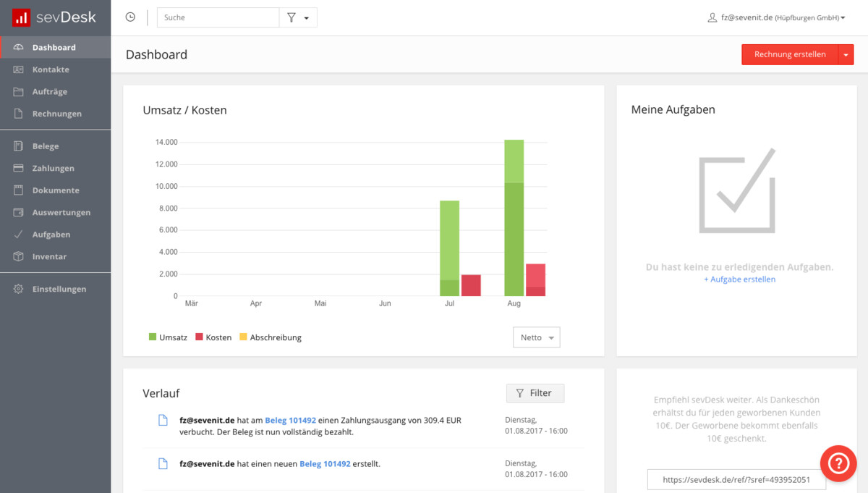Open the clock history icon
The width and height of the screenshot is (868, 493).
[x=130, y=17]
